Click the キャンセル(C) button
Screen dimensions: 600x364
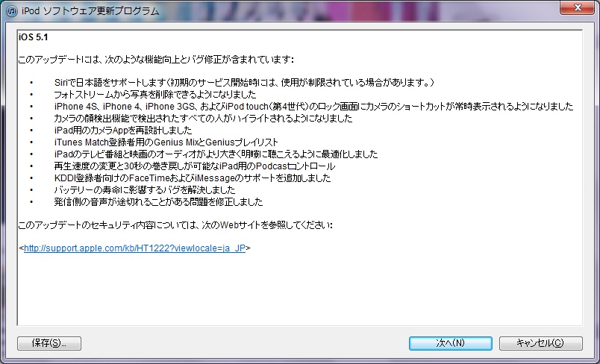(541, 343)
